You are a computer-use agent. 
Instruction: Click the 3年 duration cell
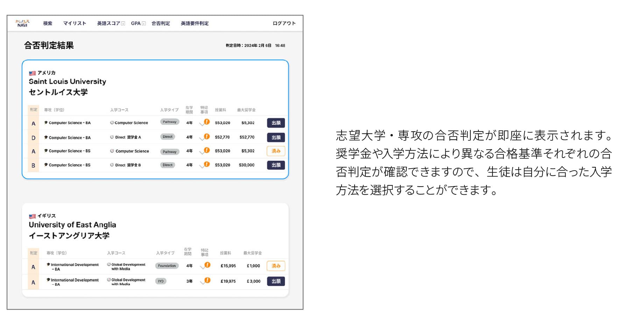[189, 281]
